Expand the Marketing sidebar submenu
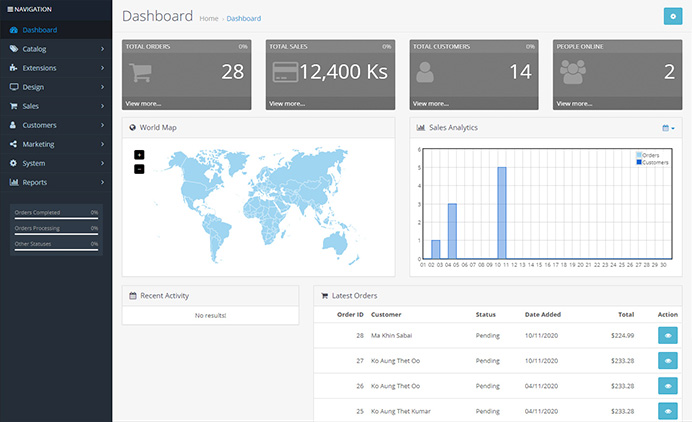 pyautogui.click(x=56, y=144)
